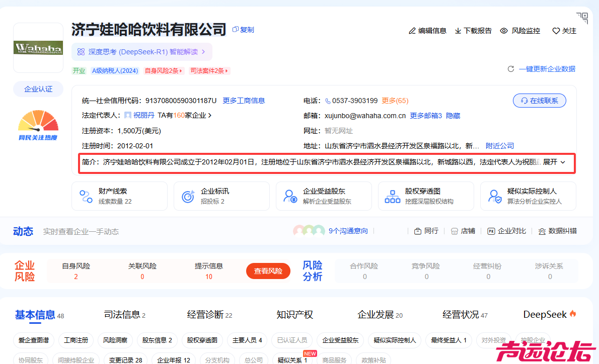Click the 数据纠错 icon
The height and width of the screenshot is (364, 599).
coord(542,231)
